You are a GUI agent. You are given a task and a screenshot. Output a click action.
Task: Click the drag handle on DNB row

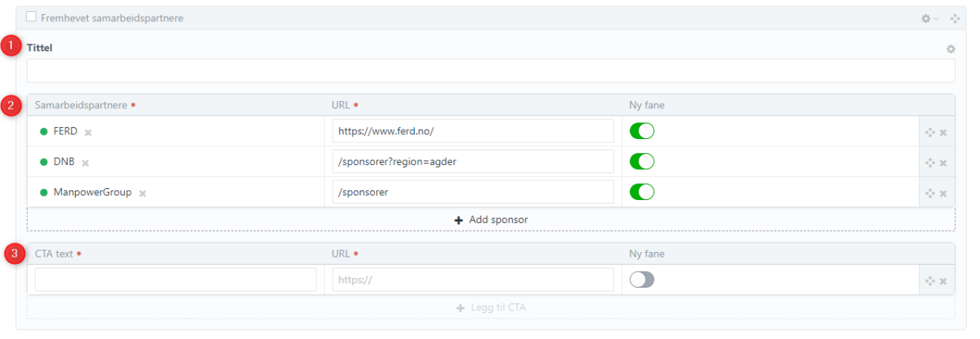point(930,163)
